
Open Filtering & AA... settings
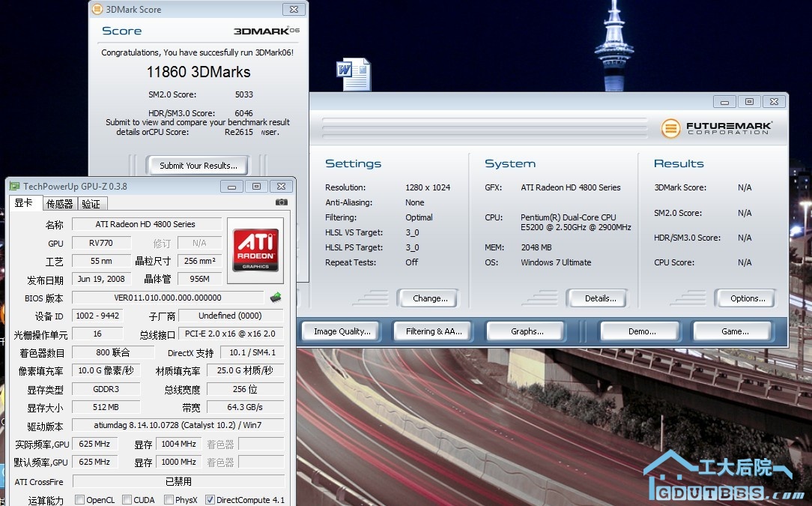pos(434,331)
